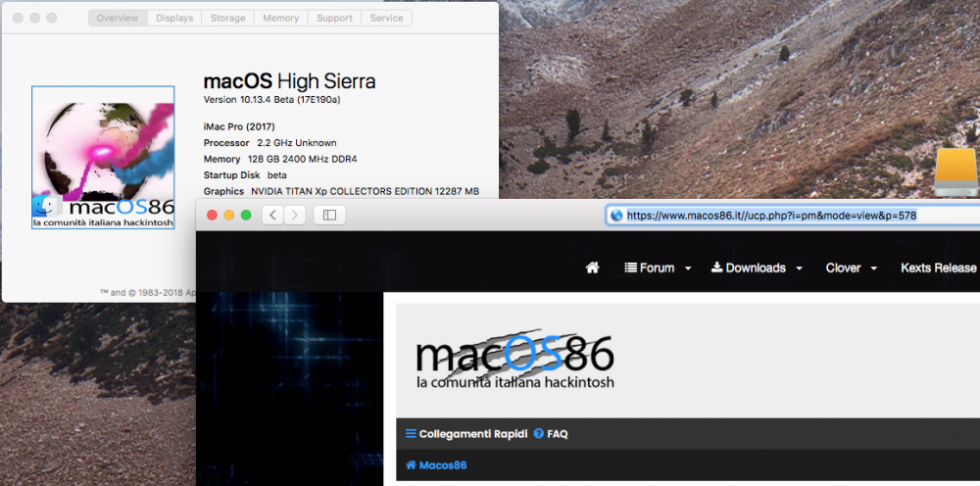
Task: Click the iMac Pro (2017) model text
Action: [x=239, y=126]
